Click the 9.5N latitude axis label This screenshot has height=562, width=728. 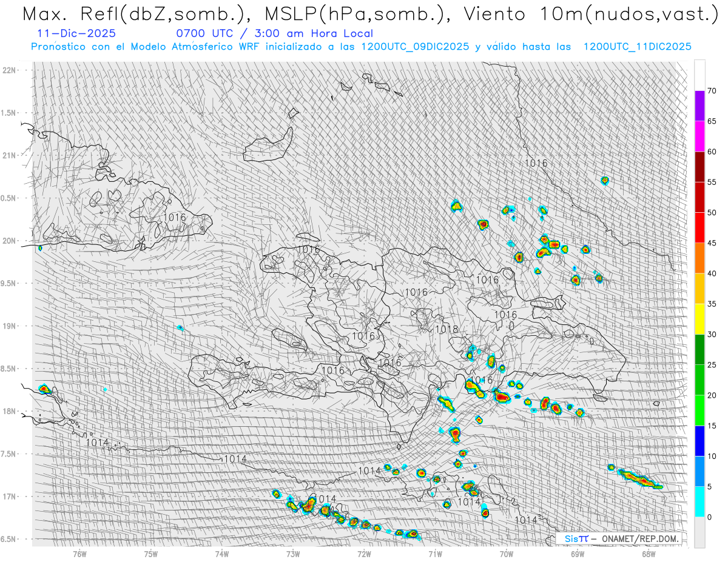[x=9, y=283]
